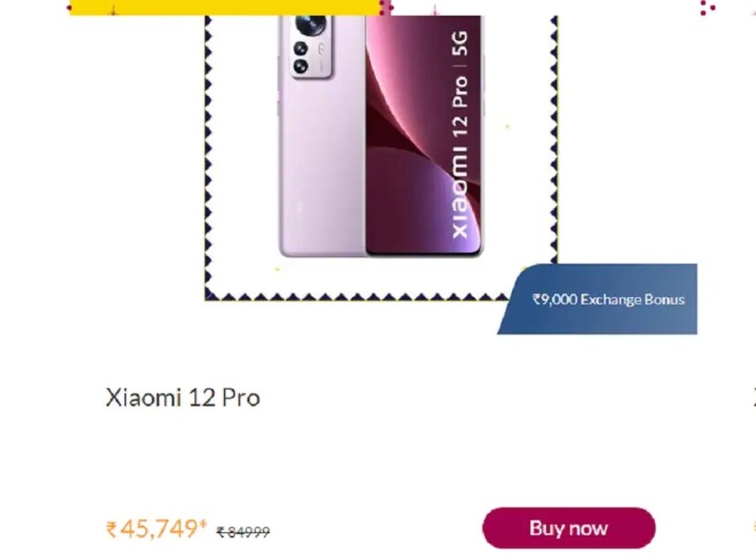Click the ₹9,000 Exchange Bonus badge
Screen dimensions: 756x554
pos(598,299)
